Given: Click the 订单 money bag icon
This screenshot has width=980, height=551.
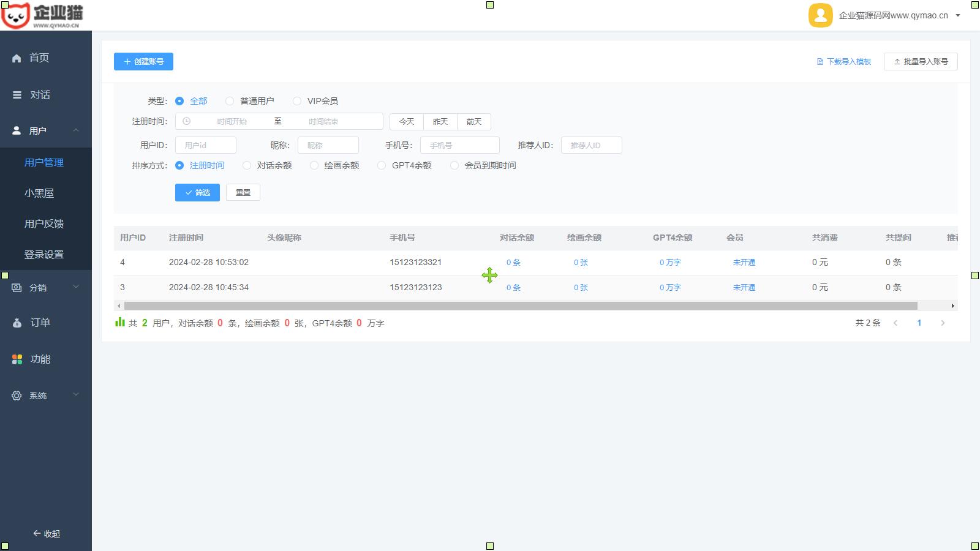Looking at the screenshot, I should coord(17,323).
